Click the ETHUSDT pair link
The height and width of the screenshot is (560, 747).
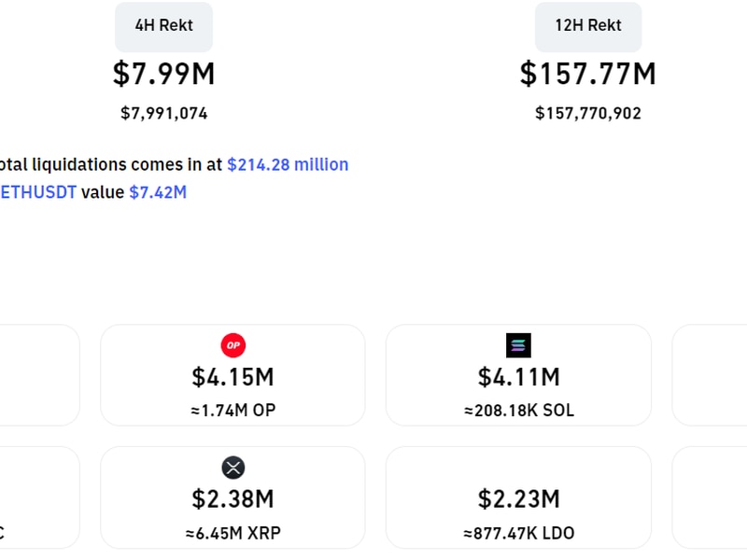[x=38, y=192]
